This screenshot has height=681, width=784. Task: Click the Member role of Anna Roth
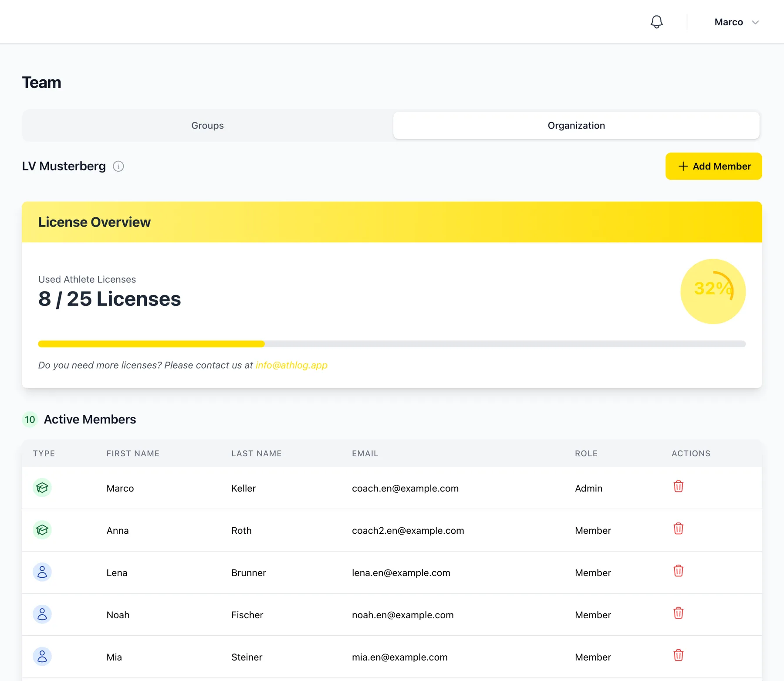pyautogui.click(x=593, y=531)
